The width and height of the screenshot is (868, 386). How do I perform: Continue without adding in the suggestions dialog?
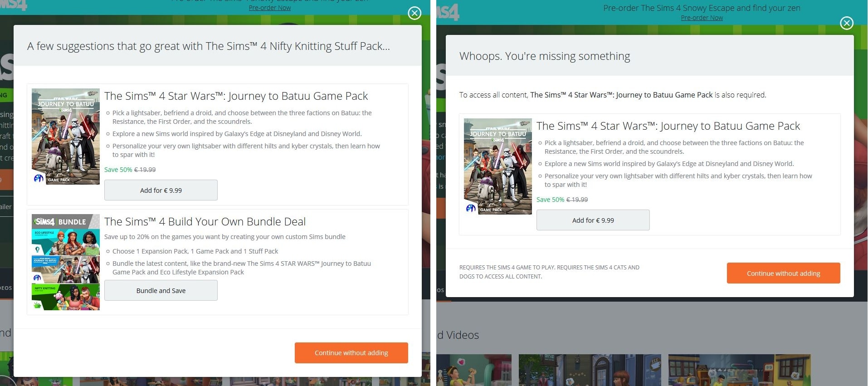351,353
